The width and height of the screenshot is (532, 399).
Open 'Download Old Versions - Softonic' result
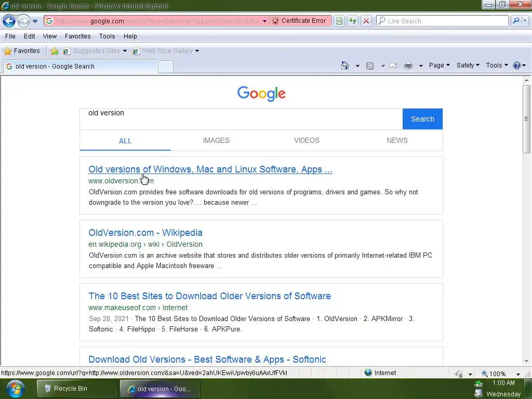click(x=207, y=360)
